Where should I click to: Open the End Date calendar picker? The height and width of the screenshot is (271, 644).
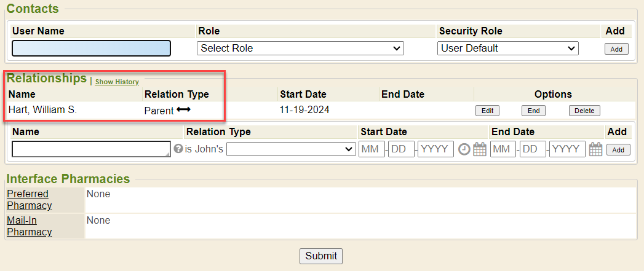[595, 149]
